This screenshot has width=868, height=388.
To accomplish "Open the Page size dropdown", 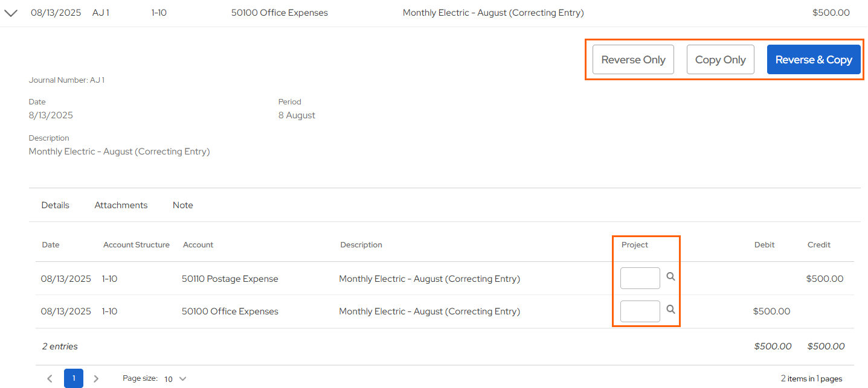I will (x=175, y=379).
